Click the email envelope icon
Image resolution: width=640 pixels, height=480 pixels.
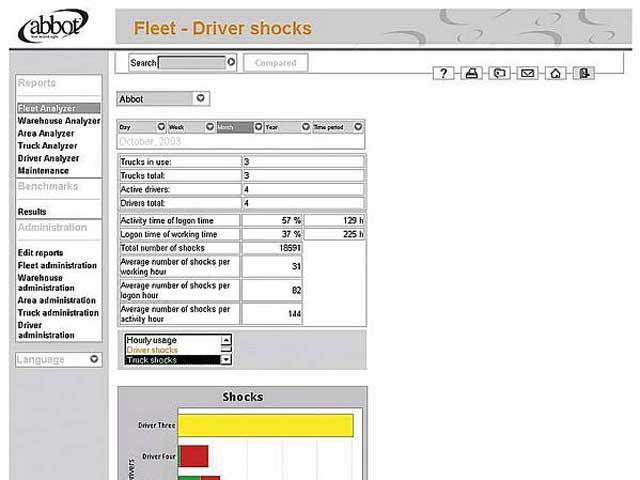pos(528,73)
